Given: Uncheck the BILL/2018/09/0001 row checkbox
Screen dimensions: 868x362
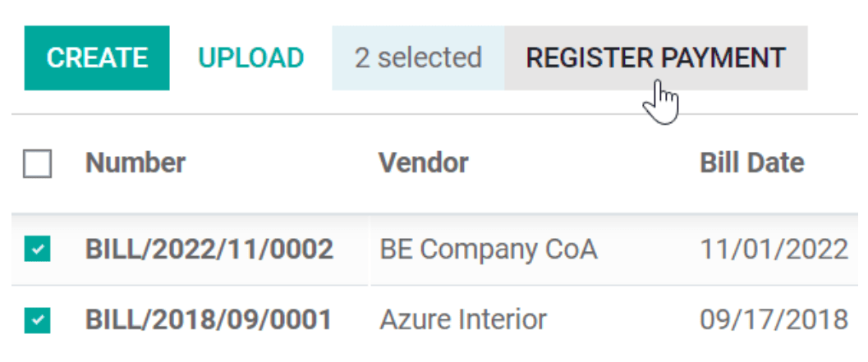Looking at the screenshot, I should (38, 320).
